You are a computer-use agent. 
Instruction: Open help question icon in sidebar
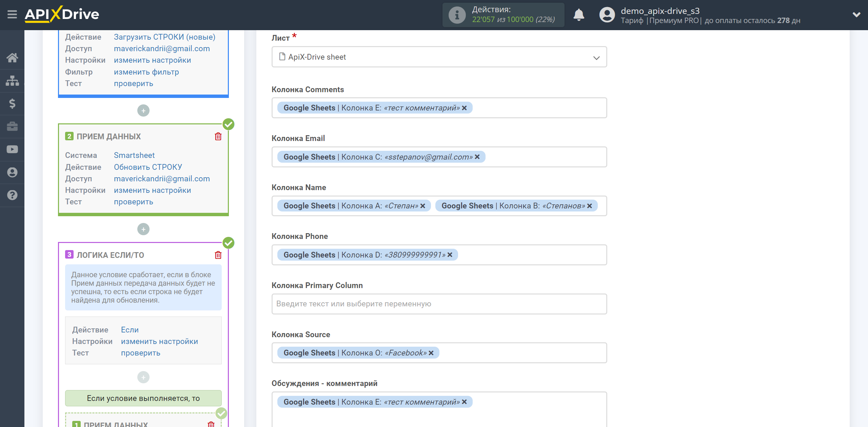(12, 195)
